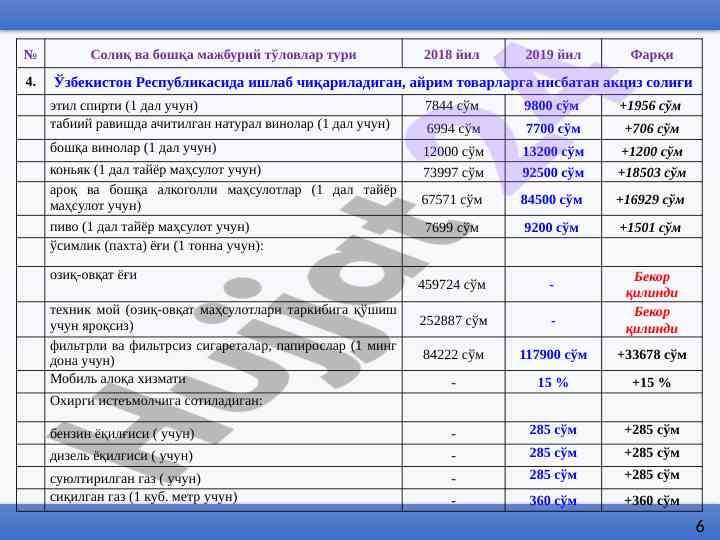Click the slide page number '6'

(700, 526)
